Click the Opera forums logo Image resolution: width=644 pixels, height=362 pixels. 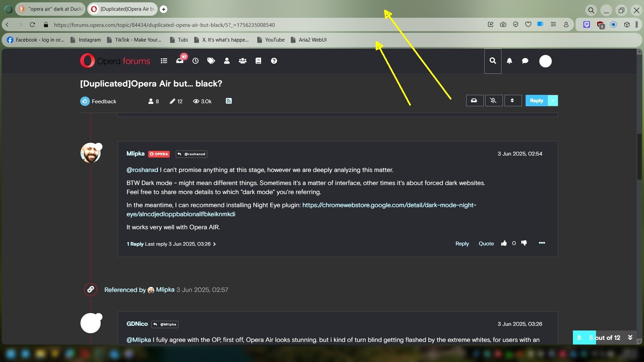[x=115, y=61]
